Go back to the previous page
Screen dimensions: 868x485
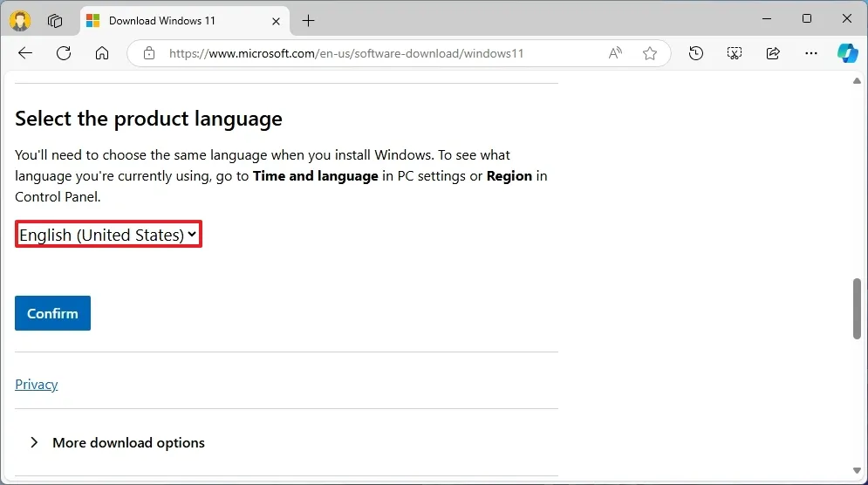[x=25, y=53]
